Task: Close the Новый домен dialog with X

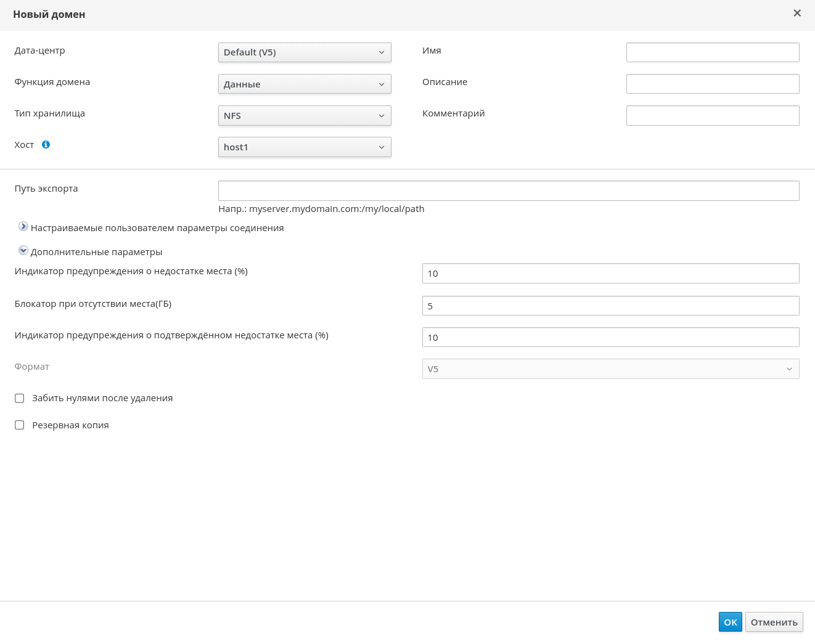Action: (x=797, y=13)
